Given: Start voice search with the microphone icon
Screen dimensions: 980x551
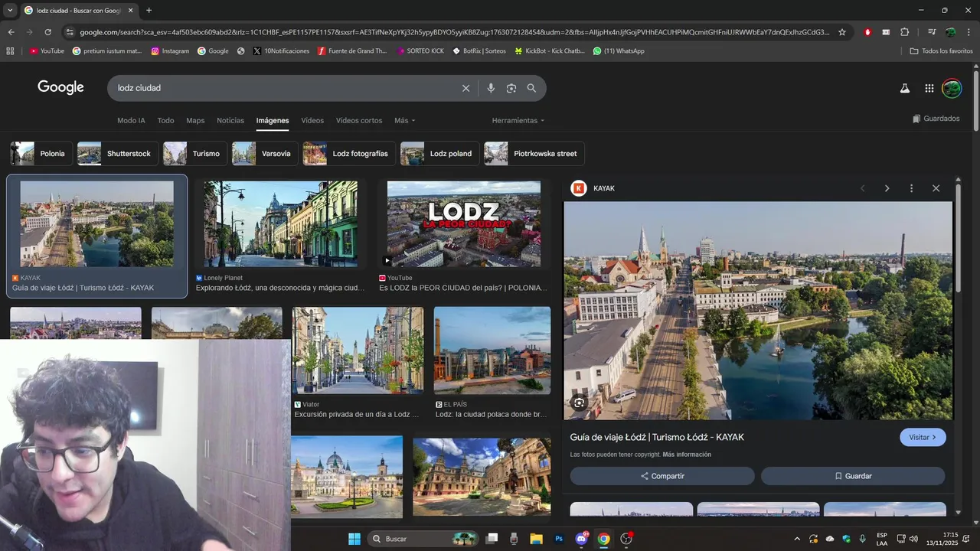Looking at the screenshot, I should click(x=491, y=88).
